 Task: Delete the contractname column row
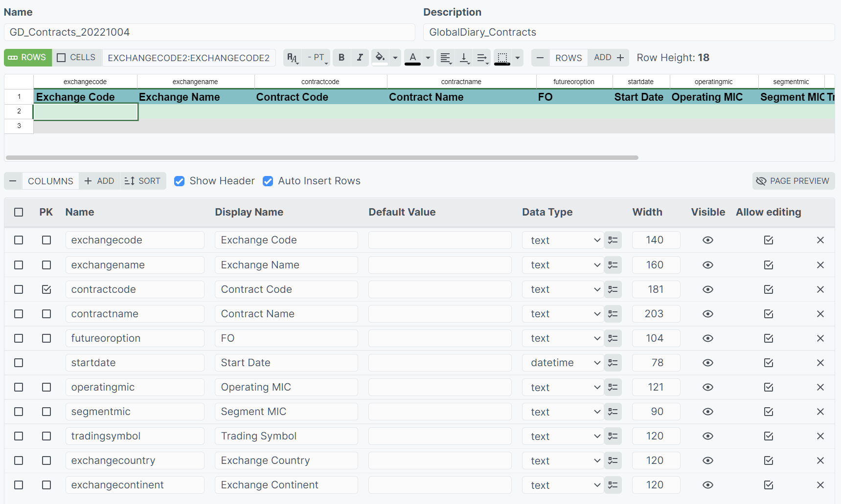tap(820, 314)
